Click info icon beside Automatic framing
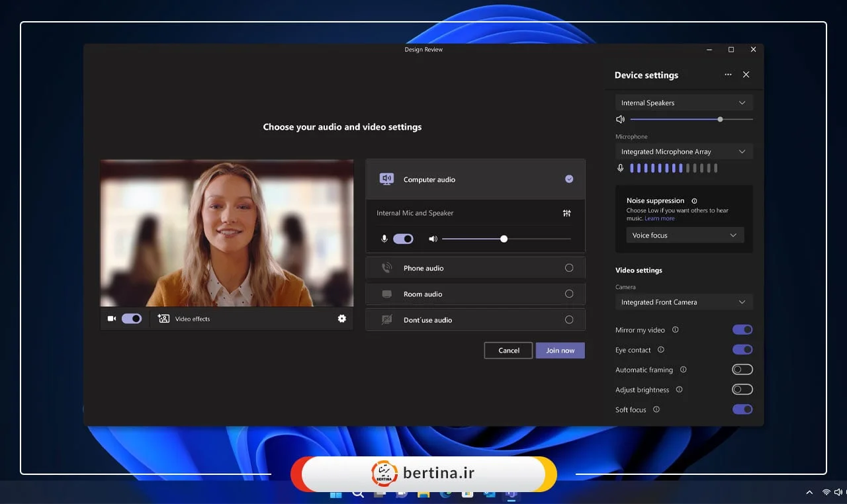This screenshot has width=847, height=504. click(683, 370)
